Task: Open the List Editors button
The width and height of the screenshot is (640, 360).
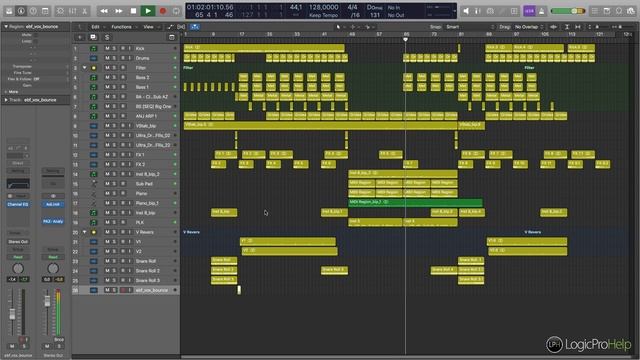Action: click(x=595, y=11)
